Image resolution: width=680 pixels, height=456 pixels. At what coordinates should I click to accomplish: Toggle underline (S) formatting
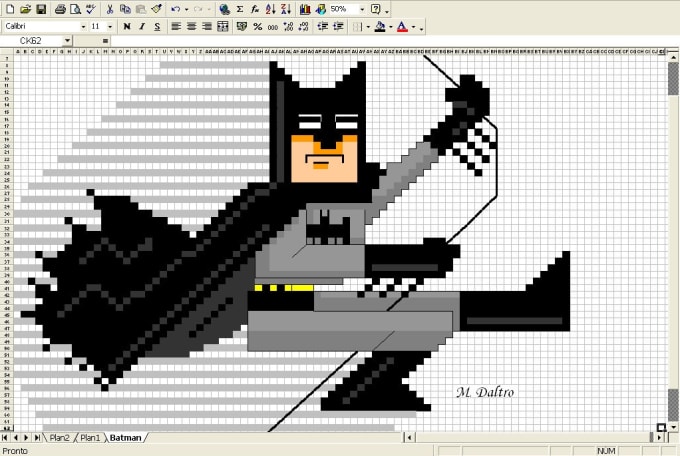[157, 26]
